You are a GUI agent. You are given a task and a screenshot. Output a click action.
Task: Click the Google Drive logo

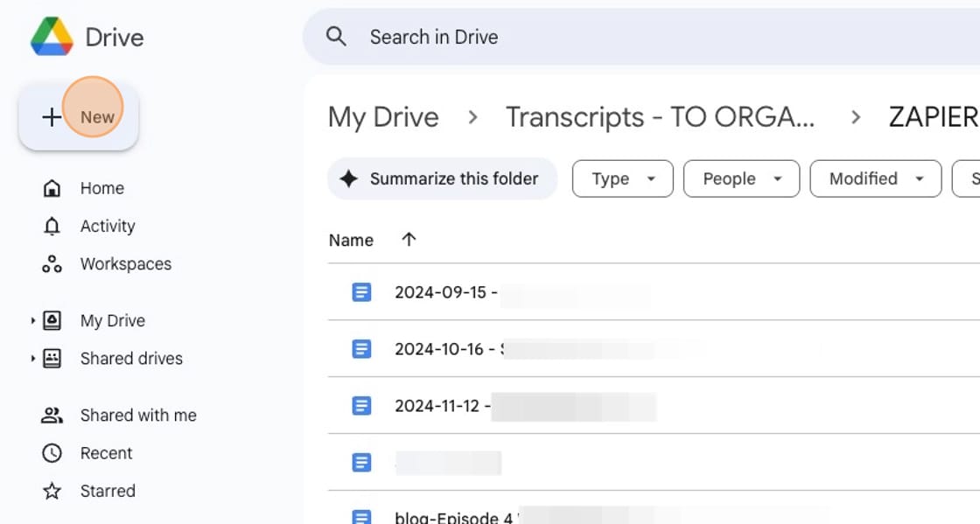52,36
